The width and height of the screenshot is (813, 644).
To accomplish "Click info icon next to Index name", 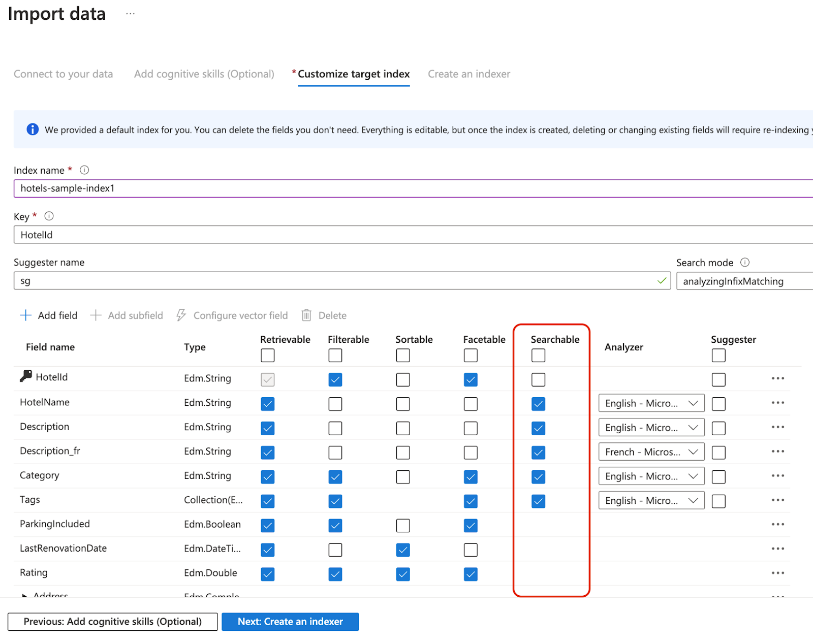I will [x=84, y=170].
